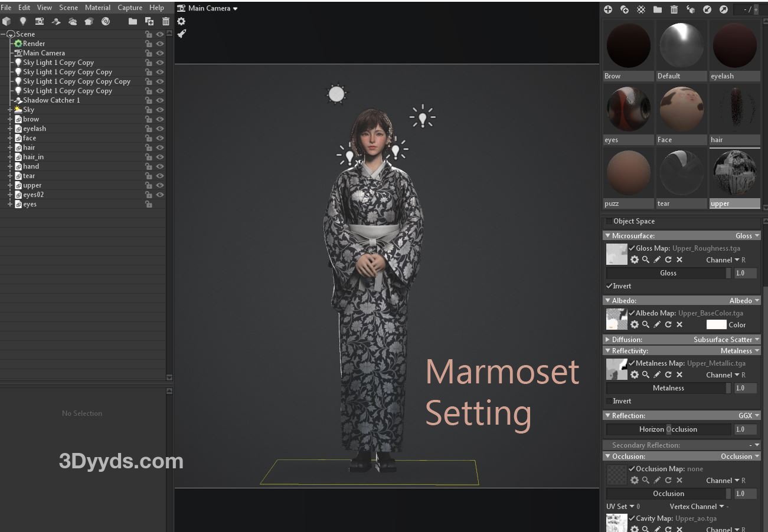Hide the hair object using eye icon

[x=159, y=147]
